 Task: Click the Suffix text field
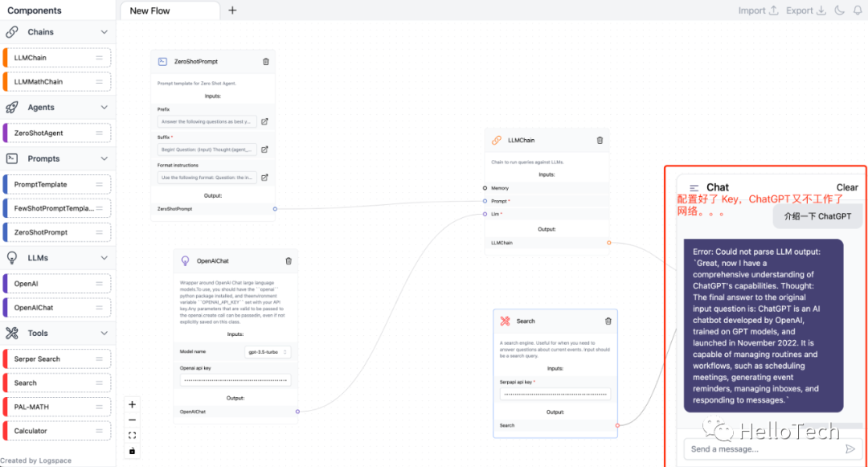click(207, 150)
